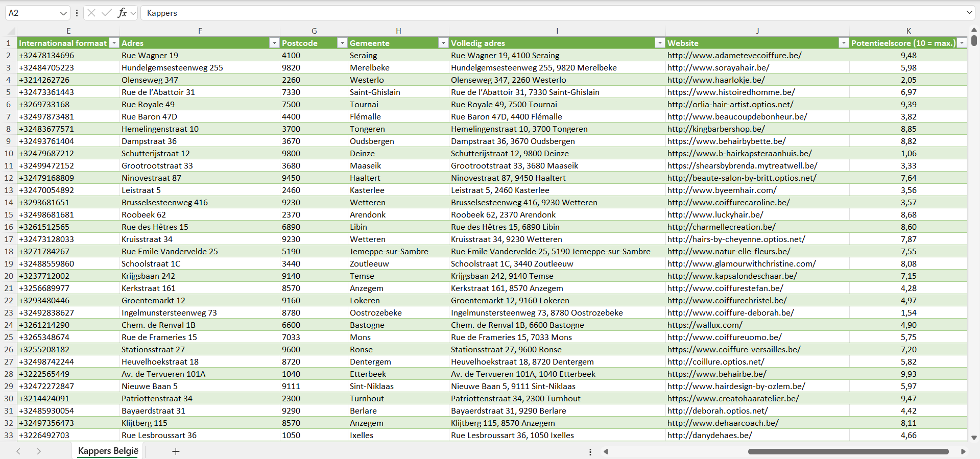Go to next sheet using right arrow
Screen dimensions: 980x459
pos(39,451)
